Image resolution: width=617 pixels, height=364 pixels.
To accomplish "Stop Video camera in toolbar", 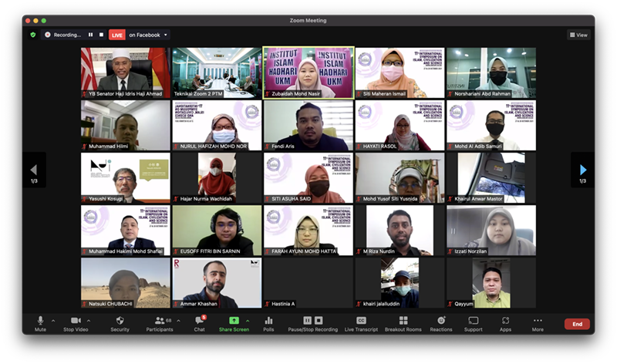I will (76, 321).
